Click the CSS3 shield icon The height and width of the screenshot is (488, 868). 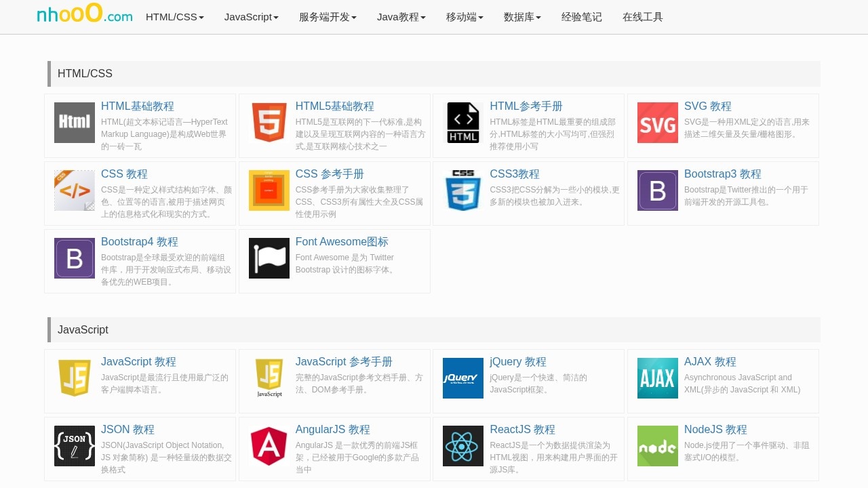pyautogui.click(x=463, y=190)
